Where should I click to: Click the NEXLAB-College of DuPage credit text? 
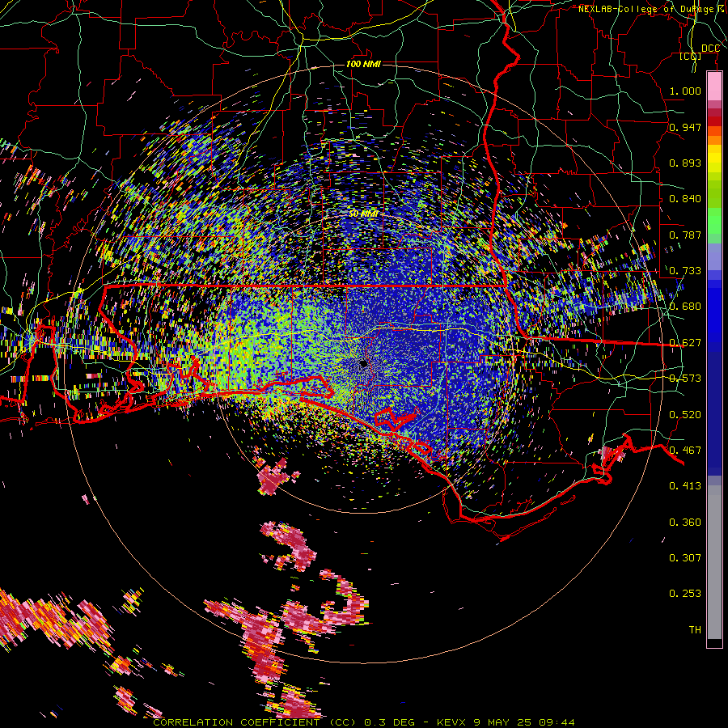point(652,9)
